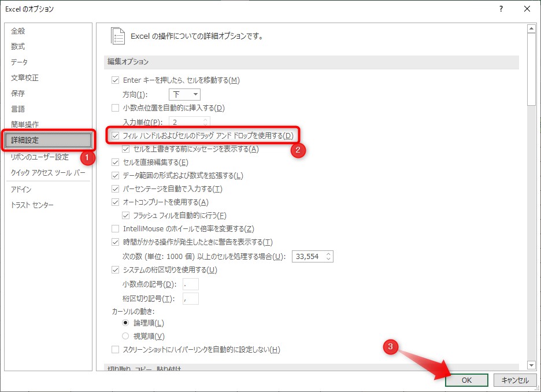Select the 論理順 radio button
This screenshot has width=541, height=392.
[125, 323]
